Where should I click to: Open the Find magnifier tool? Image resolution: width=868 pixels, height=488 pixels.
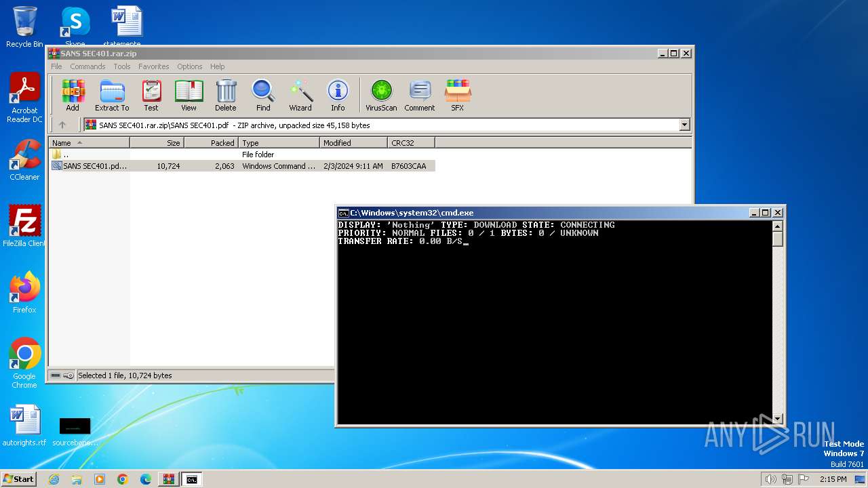(263, 96)
